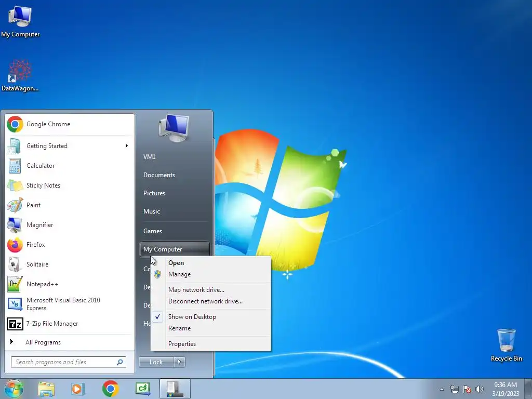The height and width of the screenshot is (399, 532).
Task: Click the taskbar clock and date
Action: click(506, 389)
